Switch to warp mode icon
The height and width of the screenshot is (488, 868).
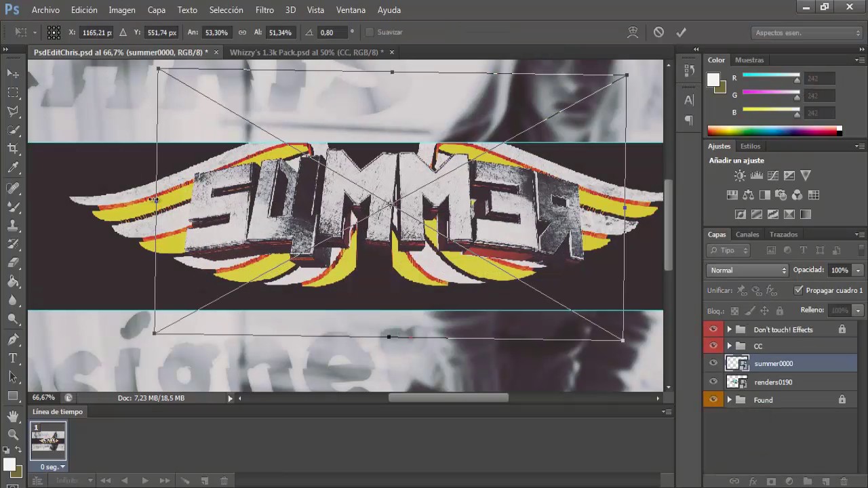(x=633, y=32)
